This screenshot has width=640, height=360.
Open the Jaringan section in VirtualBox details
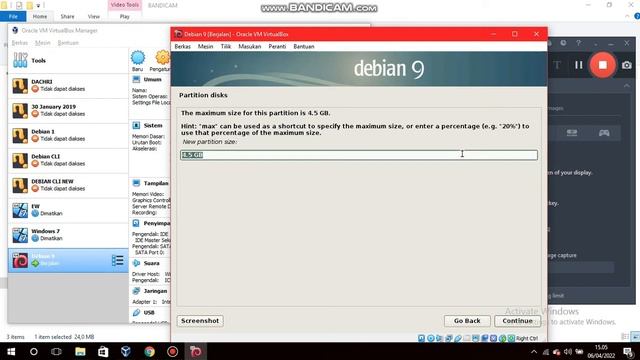(x=155, y=291)
